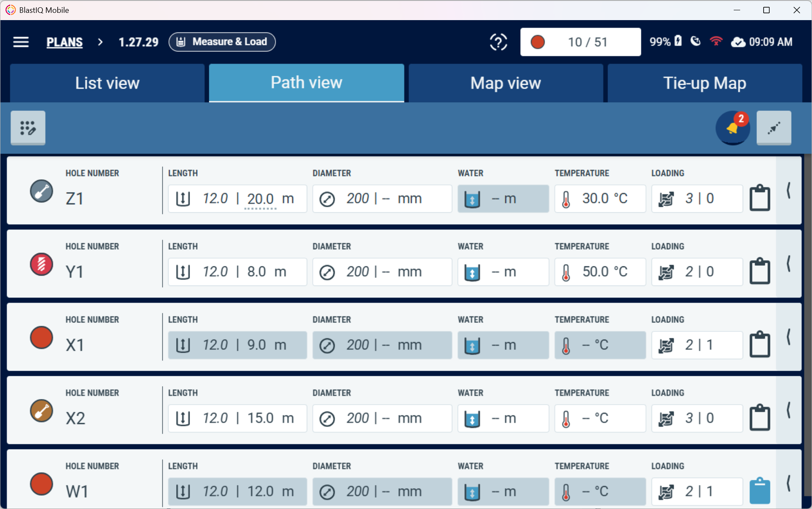The image size is (812, 509).
Task: Select the hole Y1 status icon
Action: tap(41, 264)
